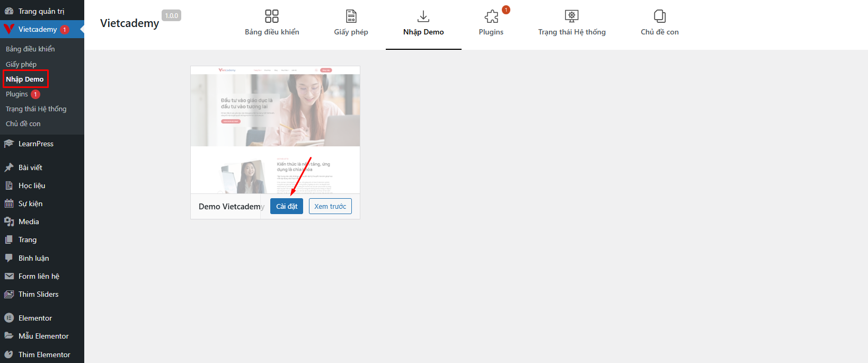Viewport: 868px width, 363px height.
Task: Click the Trang pages icon
Action: [9, 240]
